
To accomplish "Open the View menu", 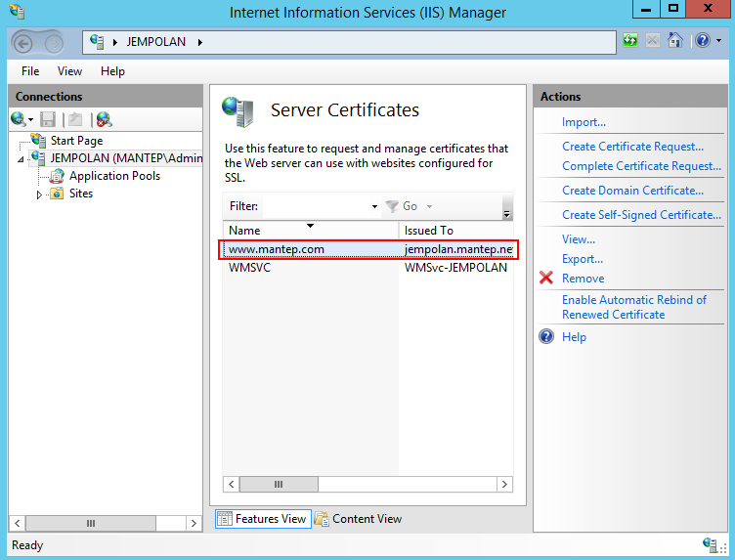I will [69, 71].
